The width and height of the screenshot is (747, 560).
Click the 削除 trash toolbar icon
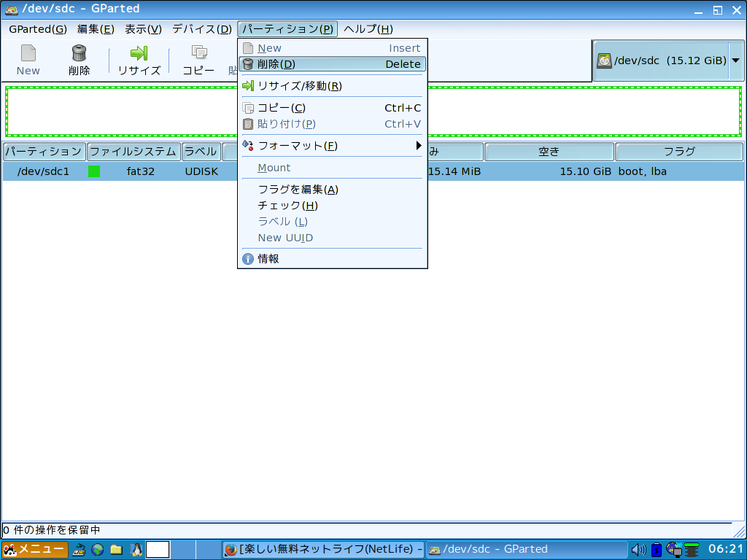pyautogui.click(x=79, y=52)
